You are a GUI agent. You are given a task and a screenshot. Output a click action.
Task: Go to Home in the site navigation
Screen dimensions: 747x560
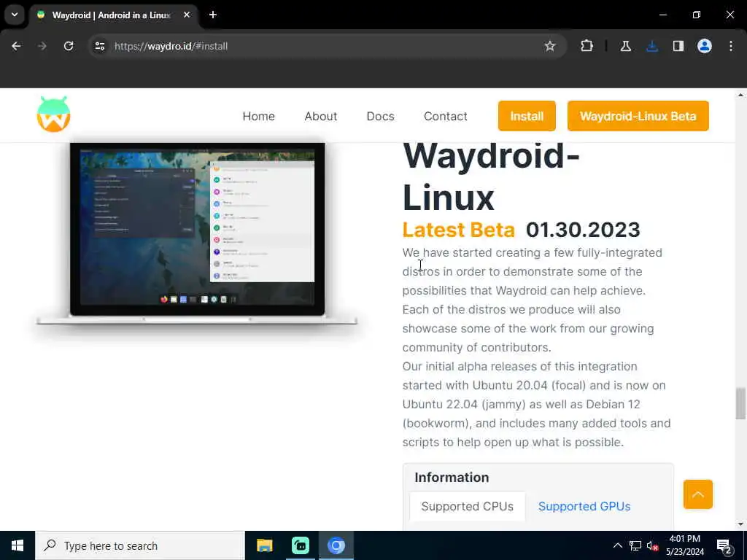259,116
